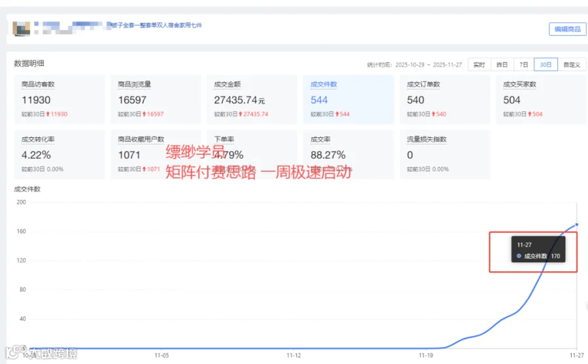
Task: Select the 成交金额 metric card
Action: pos(252,99)
